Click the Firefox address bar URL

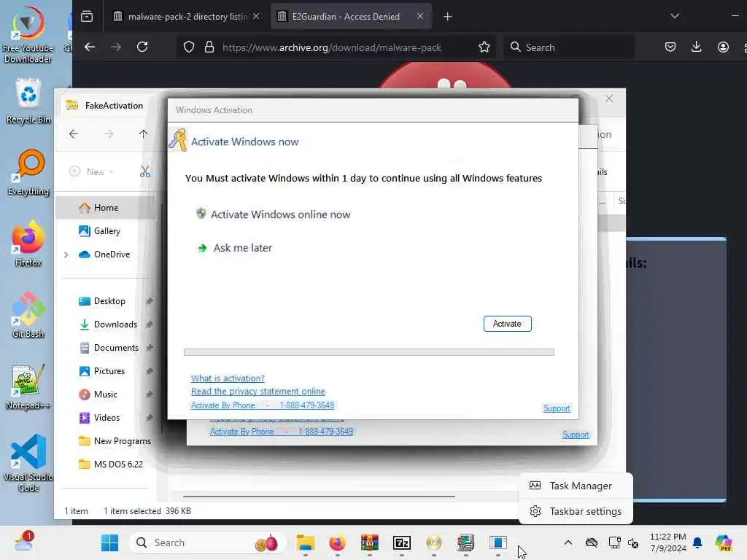[332, 47]
